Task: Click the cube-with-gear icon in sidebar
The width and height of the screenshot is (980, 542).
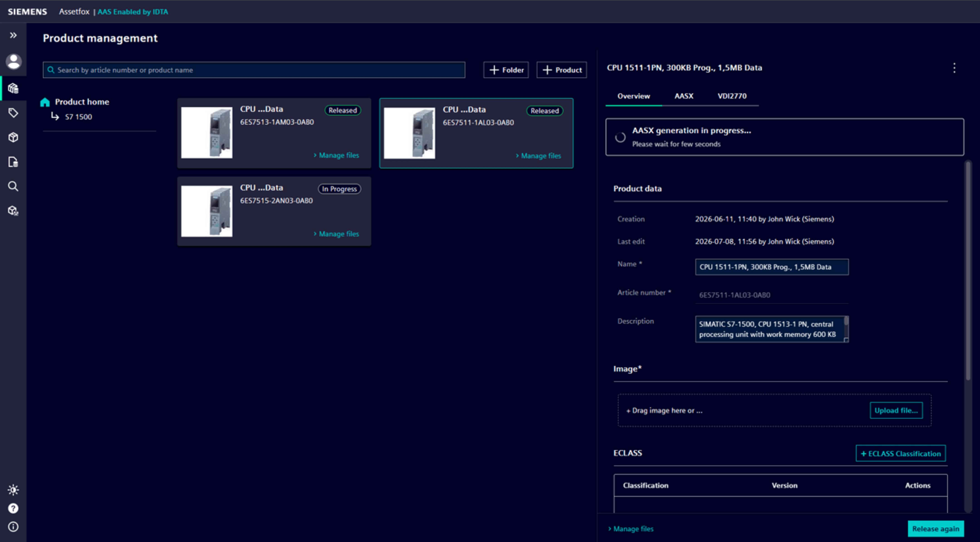Action: point(13,211)
